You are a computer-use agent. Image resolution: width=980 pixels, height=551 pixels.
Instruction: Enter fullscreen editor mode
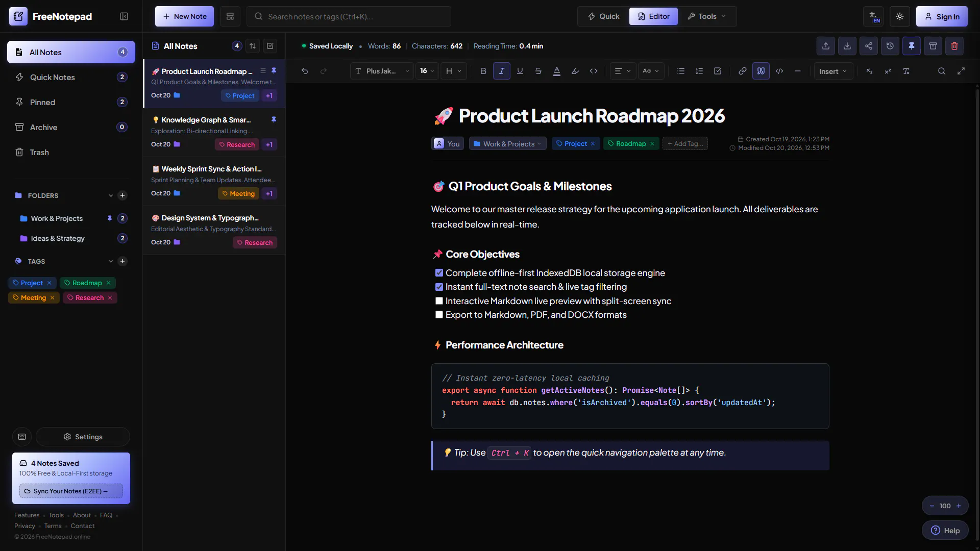[x=961, y=71]
